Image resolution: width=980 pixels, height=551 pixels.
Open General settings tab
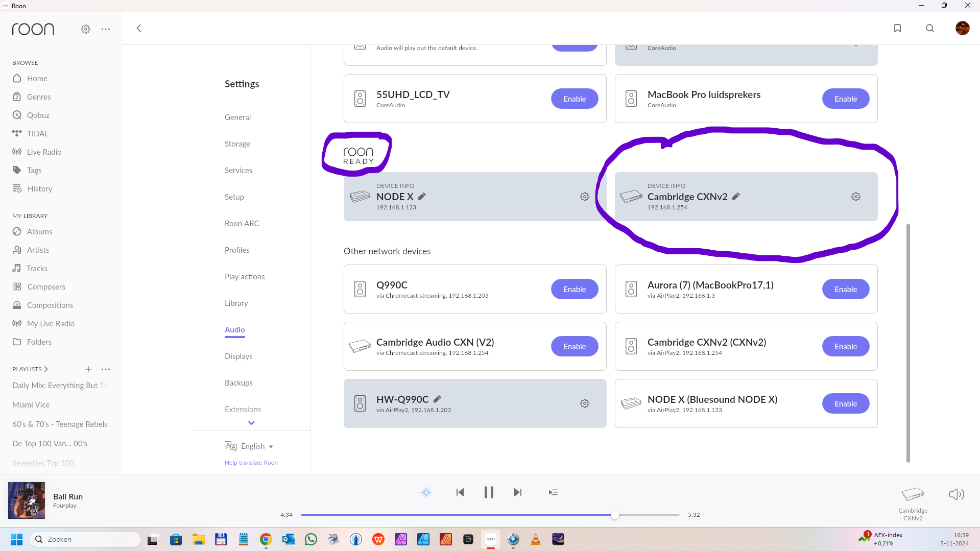click(237, 117)
